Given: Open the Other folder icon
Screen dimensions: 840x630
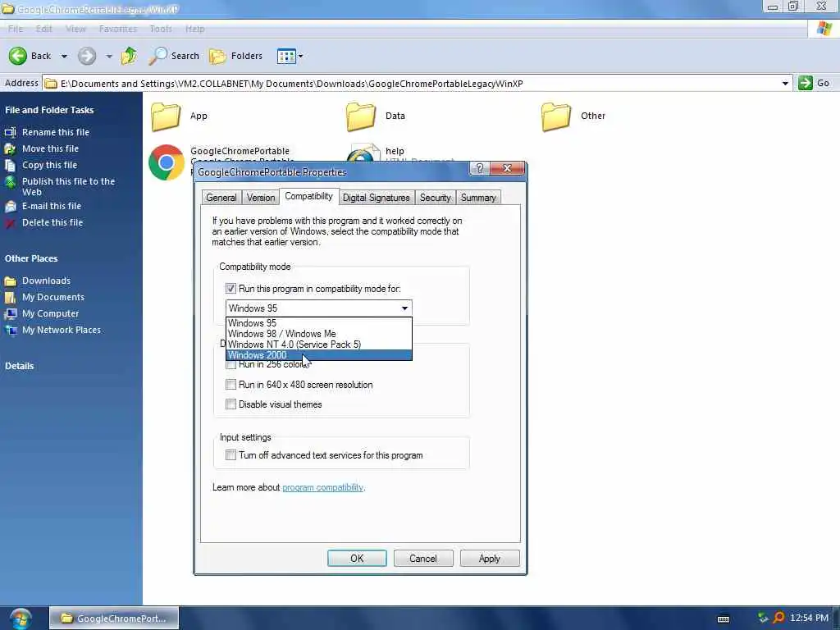Looking at the screenshot, I should 556,116.
